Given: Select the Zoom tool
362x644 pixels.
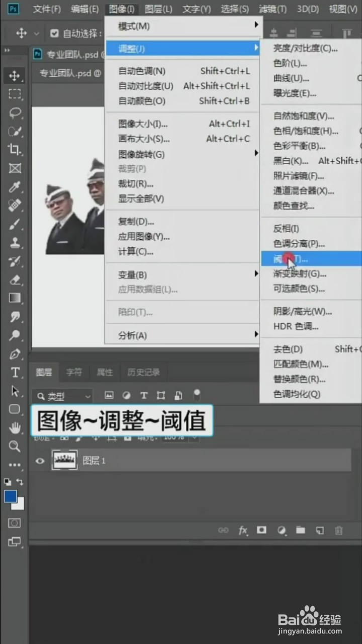Looking at the screenshot, I should click(x=15, y=446).
